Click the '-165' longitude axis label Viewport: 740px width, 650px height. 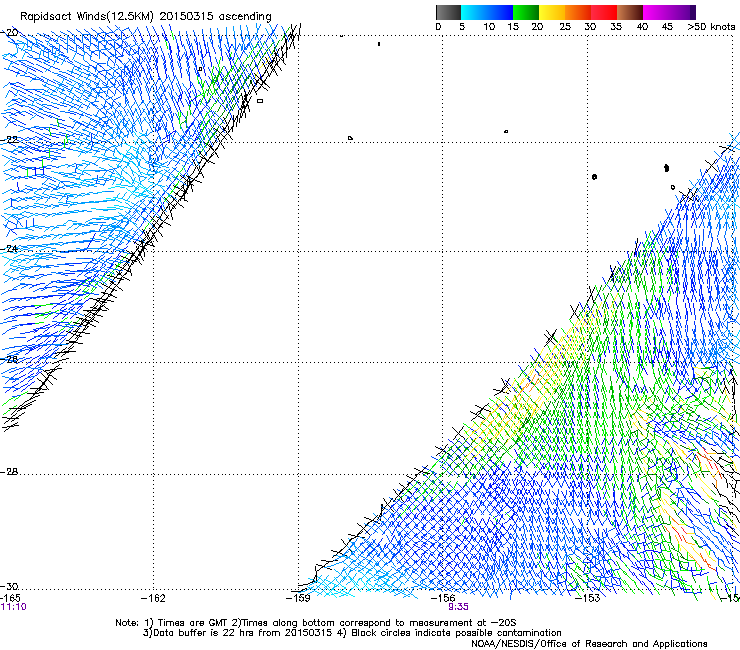(10, 598)
